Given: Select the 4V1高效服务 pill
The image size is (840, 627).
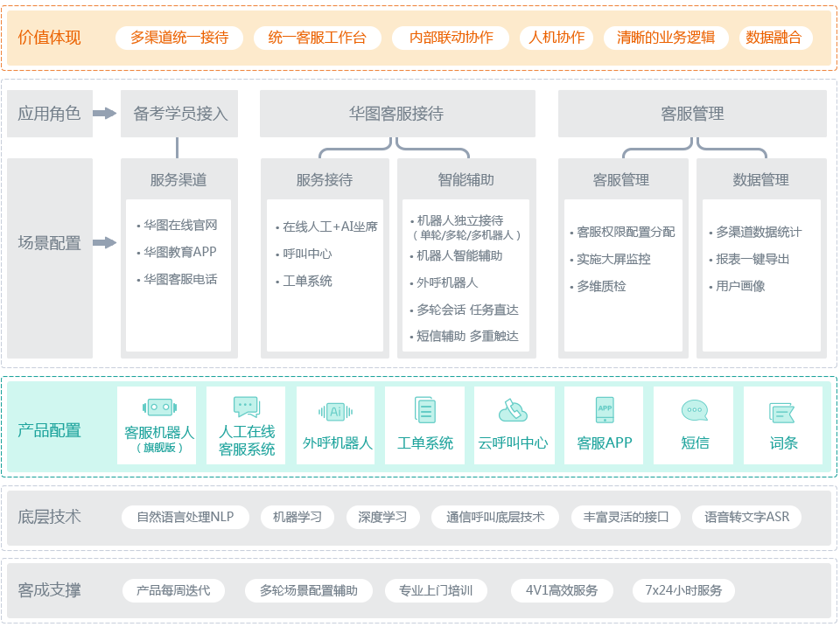Looking at the screenshot, I should [562, 590].
